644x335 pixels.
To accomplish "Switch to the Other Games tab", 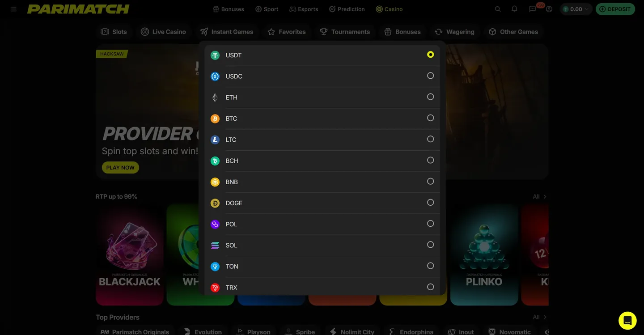I will tap(513, 32).
